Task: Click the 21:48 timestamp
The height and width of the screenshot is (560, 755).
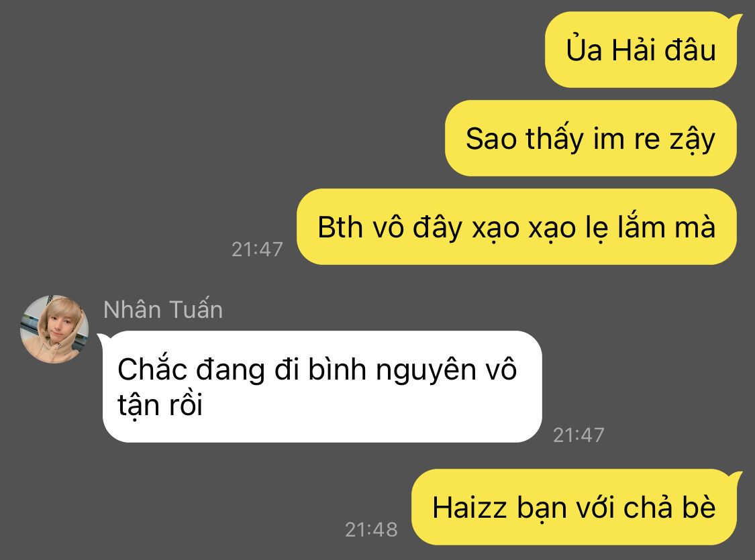Action: coord(371,530)
